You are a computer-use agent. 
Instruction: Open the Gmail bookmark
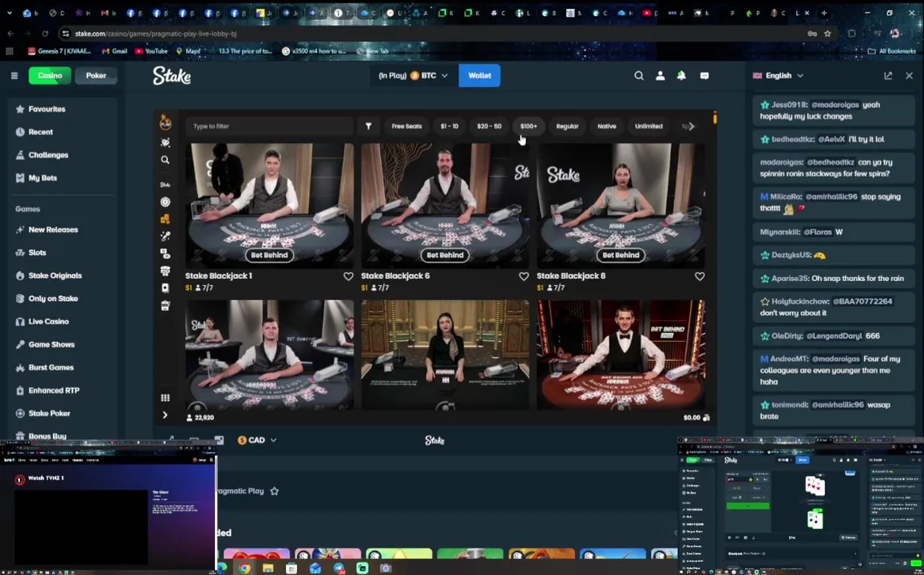115,51
